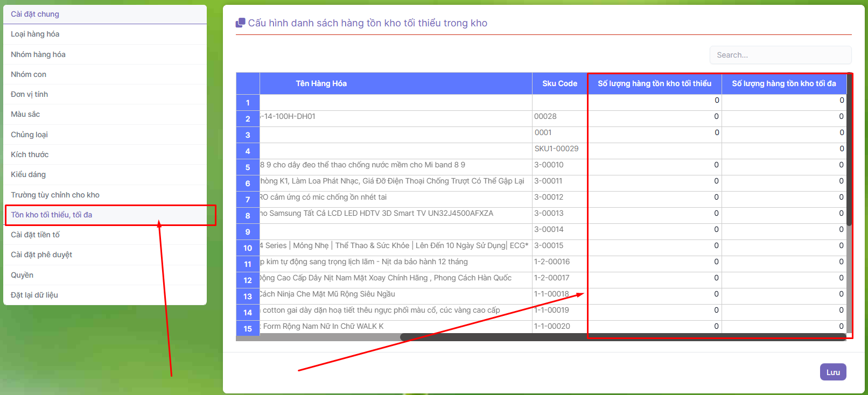This screenshot has height=395, width=868.
Task: Edit minimum stock cell for SKU 3-00012
Action: click(x=654, y=197)
